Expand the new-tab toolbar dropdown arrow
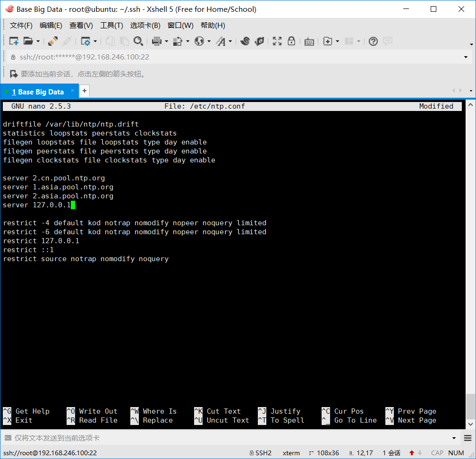The image size is (476, 459). (x=337, y=41)
